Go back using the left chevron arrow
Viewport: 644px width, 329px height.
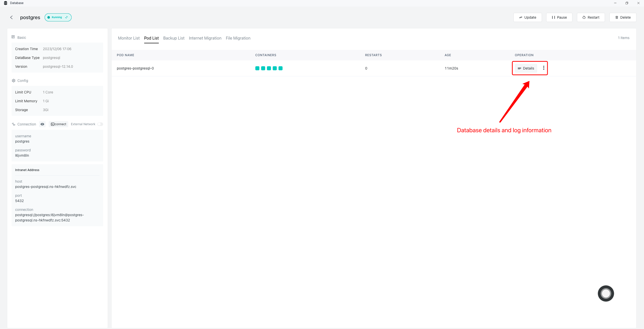[x=11, y=17]
